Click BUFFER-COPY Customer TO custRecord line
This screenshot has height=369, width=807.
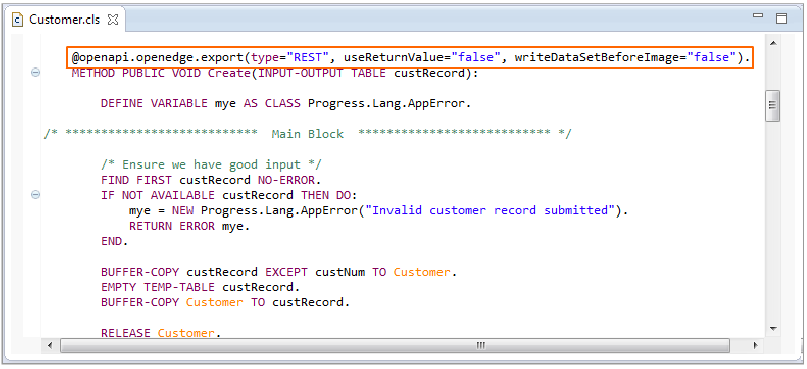[225, 302]
